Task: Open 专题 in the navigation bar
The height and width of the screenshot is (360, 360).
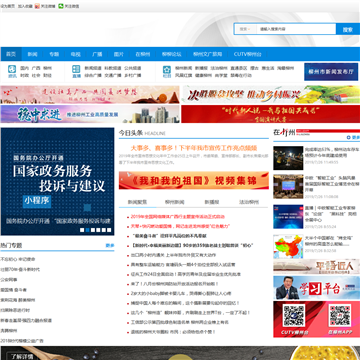Action: (54, 54)
